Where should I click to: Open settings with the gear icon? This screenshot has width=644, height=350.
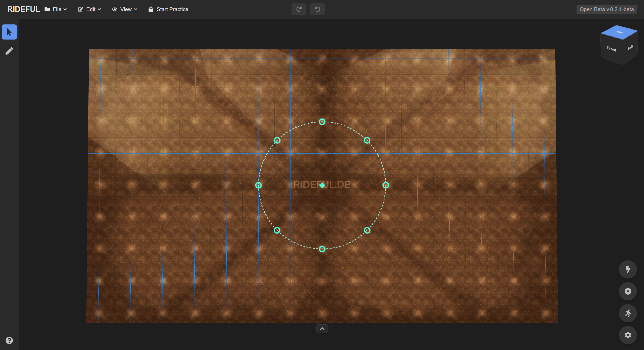(627, 335)
